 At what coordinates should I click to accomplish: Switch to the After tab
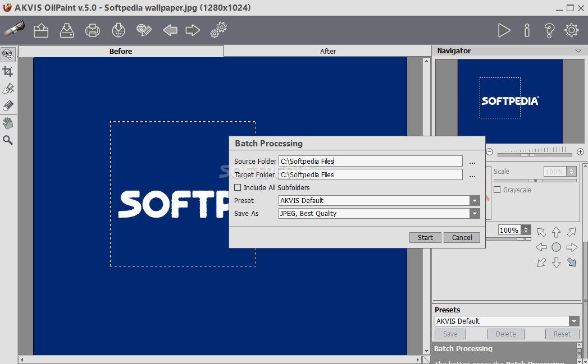(328, 51)
